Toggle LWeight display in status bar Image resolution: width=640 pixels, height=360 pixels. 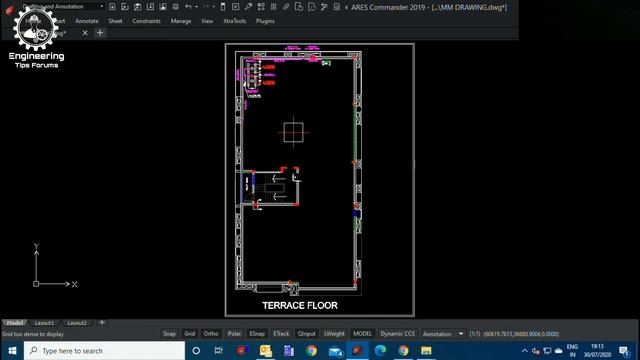(x=334, y=333)
